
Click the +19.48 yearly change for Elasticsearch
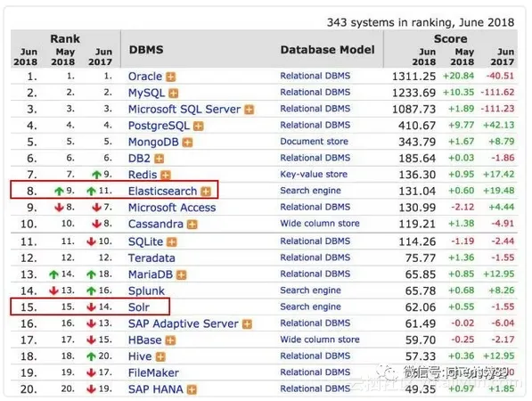click(x=499, y=191)
